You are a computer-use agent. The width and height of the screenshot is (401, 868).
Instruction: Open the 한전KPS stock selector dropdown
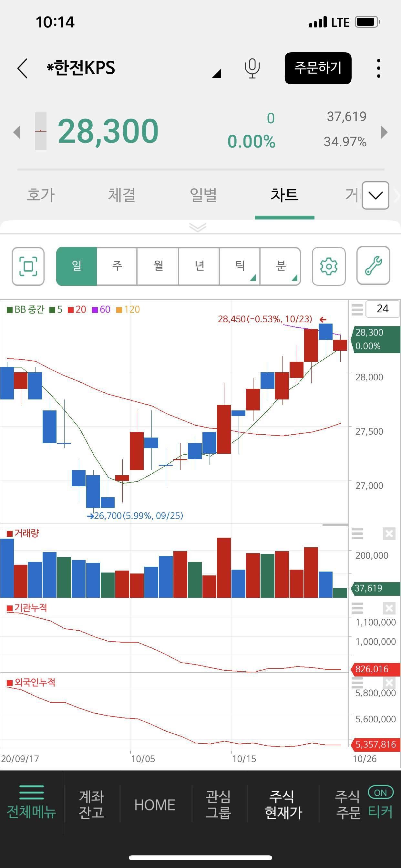pos(216,73)
